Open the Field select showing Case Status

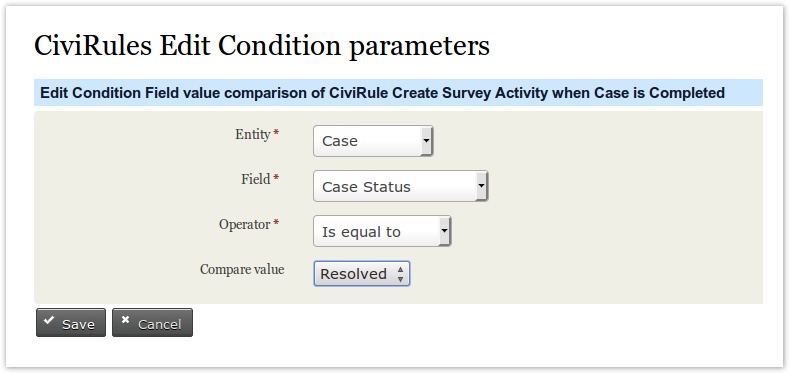tap(401, 186)
